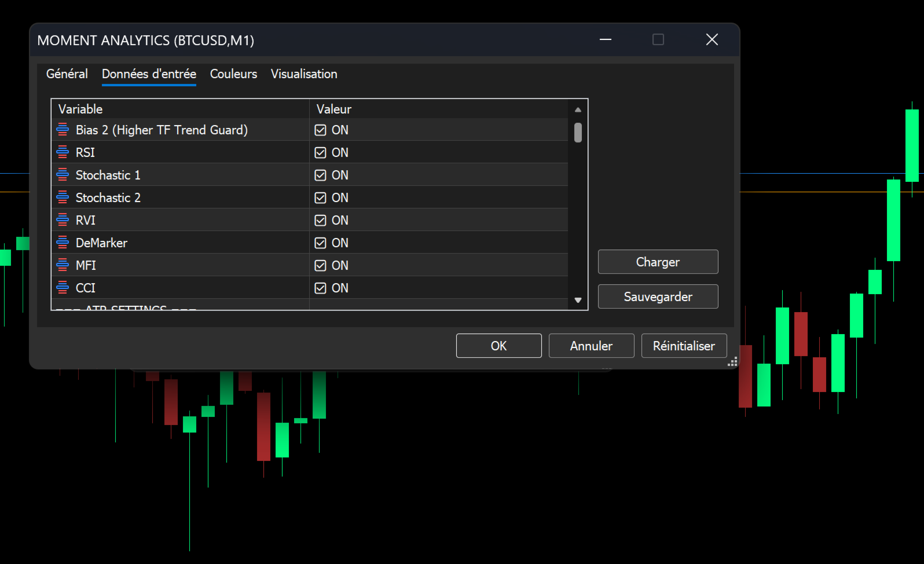
Task: Click the variable icon beside RSI
Action: click(x=63, y=152)
